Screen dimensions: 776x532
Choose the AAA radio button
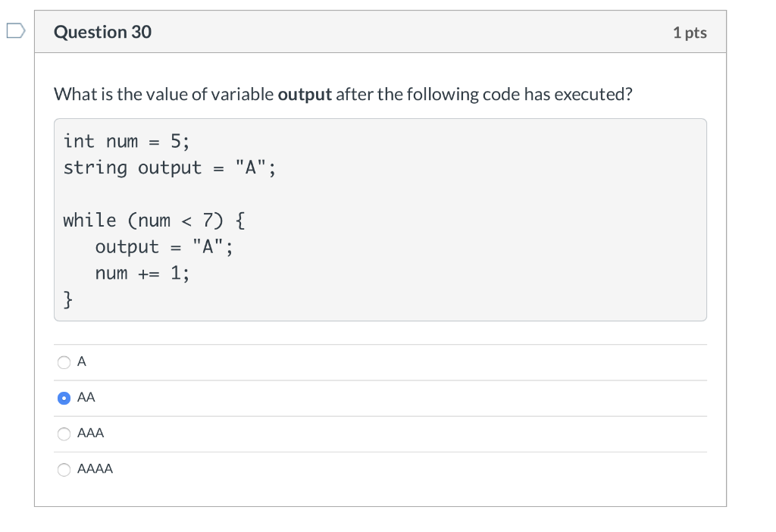pyautogui.click(x=64, y=434)
